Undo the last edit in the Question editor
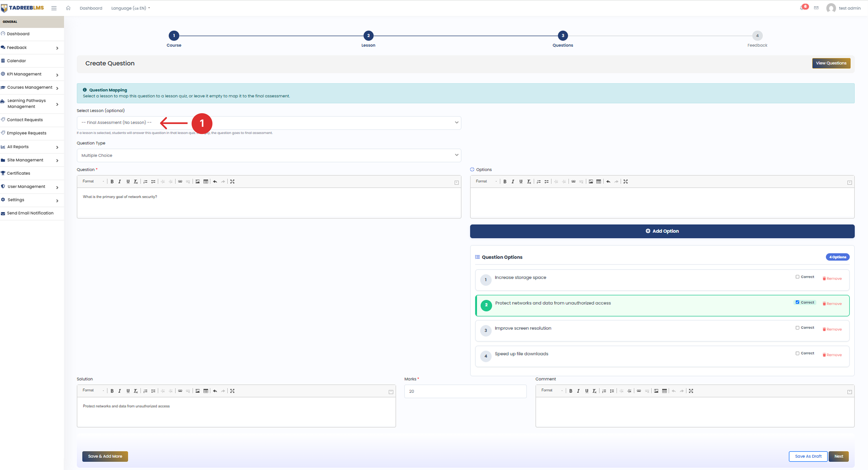 [215, 182]
